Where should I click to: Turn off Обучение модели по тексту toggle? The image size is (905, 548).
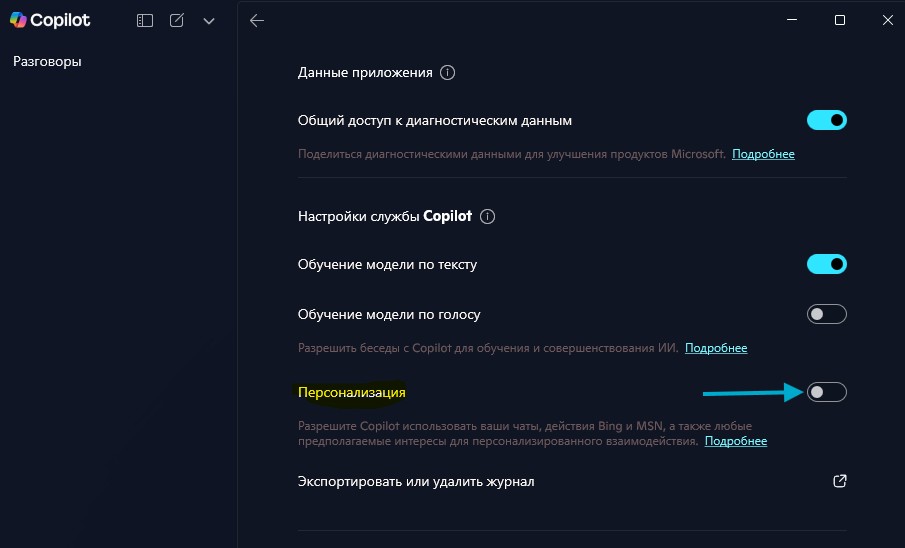(x=827, y=264)
